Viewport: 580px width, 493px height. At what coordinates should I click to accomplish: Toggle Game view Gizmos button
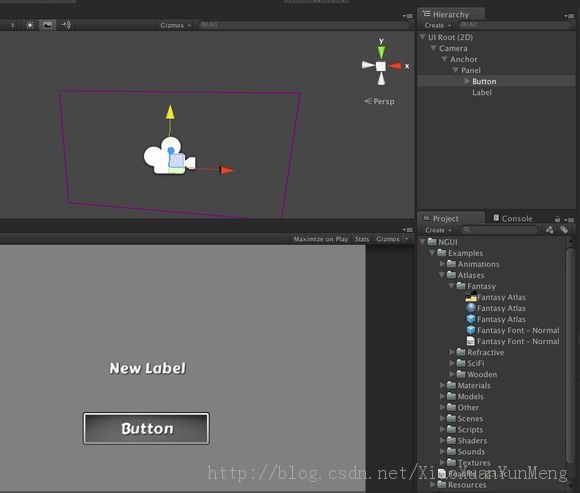[388, 239]
